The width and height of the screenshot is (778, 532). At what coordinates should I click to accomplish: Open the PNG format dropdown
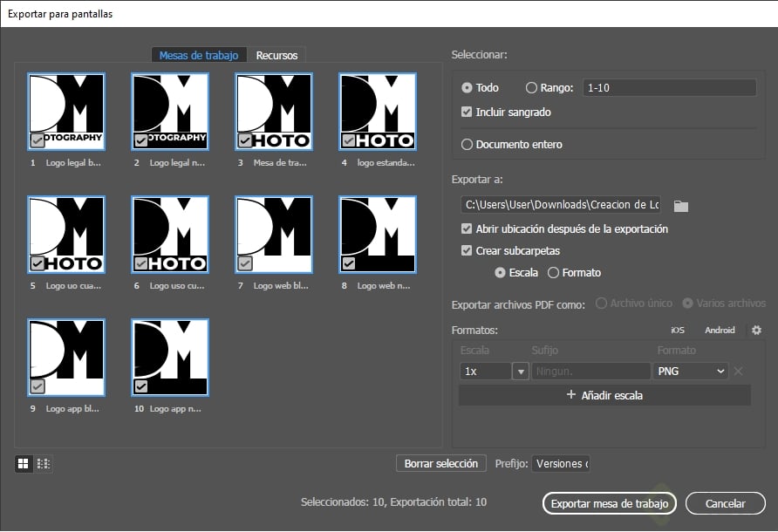pyautogui.click(x=690, y=372)
